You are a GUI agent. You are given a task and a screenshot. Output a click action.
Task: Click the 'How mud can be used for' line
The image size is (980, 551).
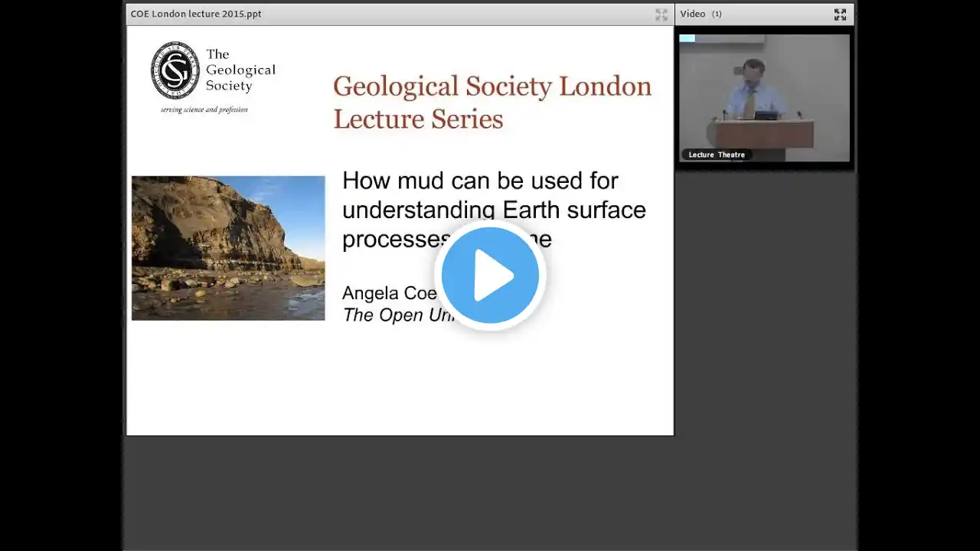tap(480, 181)
